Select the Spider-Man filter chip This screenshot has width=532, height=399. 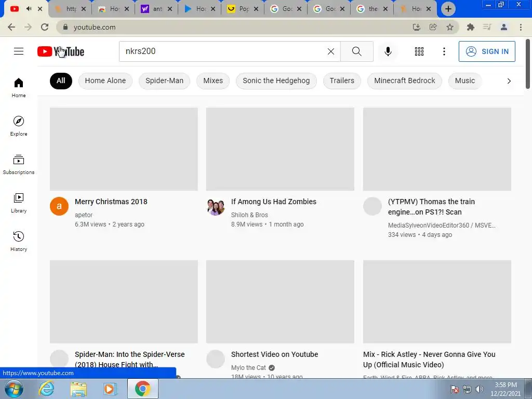164,81
